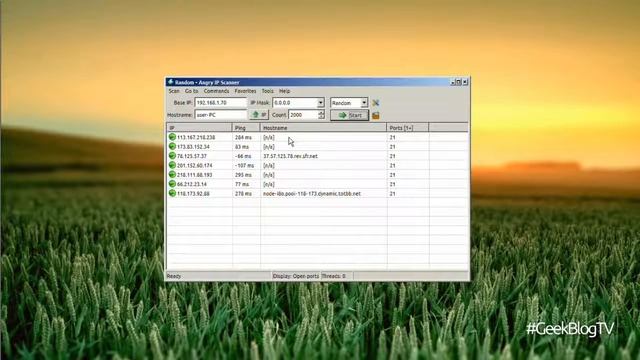Click the green status icon for 201.152.60.174

coord(172,165)
